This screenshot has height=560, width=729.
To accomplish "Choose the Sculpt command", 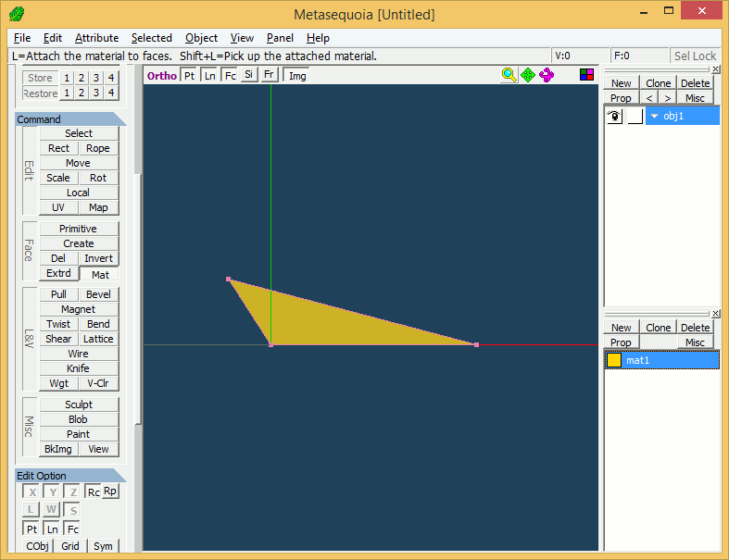I will coord(79,404).
